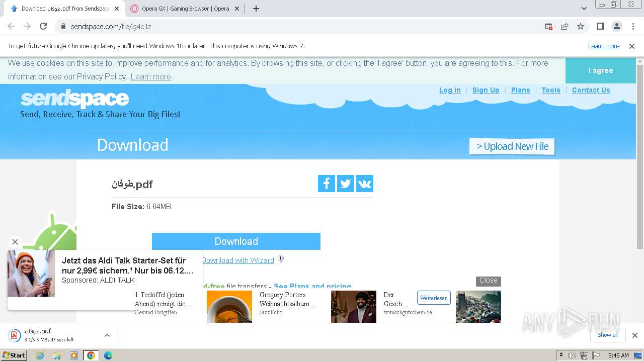This screenshot has height=362, width=644.
Task: Click the sendspace logo
Action: (74, 99)
